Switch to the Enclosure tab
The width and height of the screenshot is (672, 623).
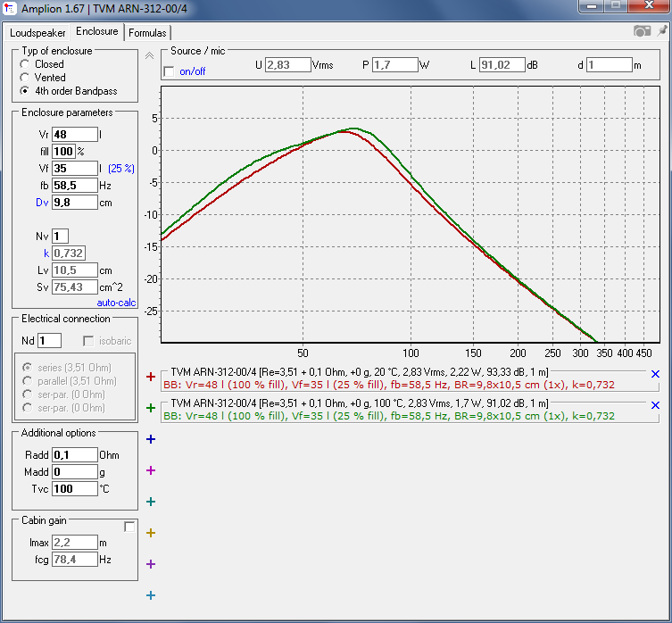point(97,31)
